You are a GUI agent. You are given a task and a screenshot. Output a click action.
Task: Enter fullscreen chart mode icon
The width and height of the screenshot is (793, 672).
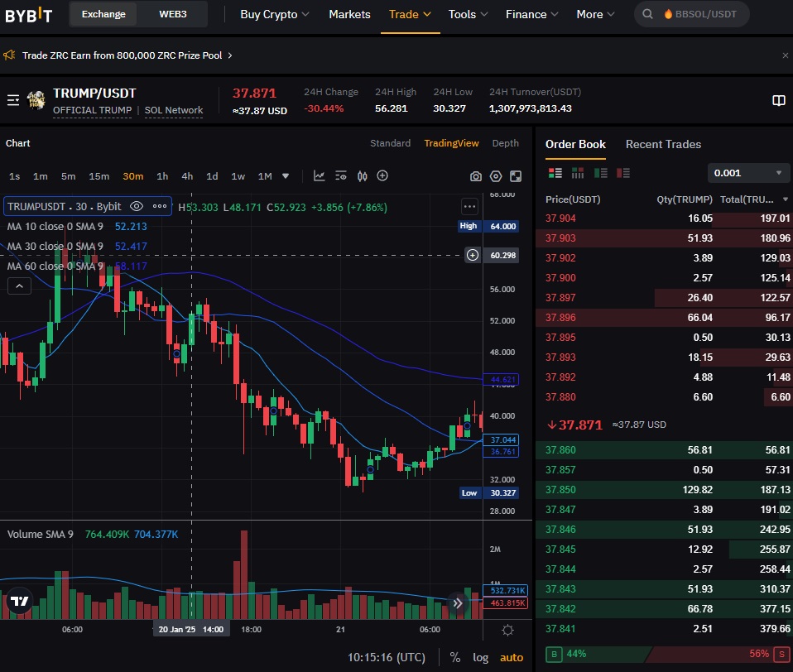[516, 176]
